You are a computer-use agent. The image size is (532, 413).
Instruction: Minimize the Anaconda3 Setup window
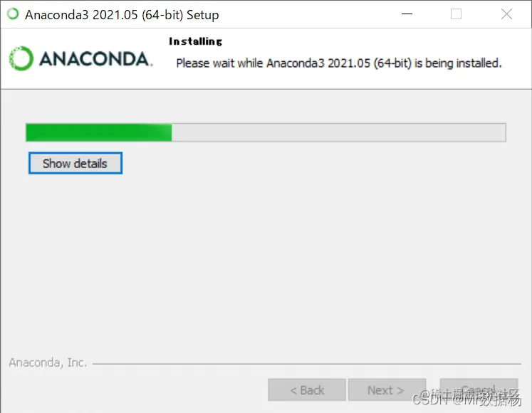point(407,14)
